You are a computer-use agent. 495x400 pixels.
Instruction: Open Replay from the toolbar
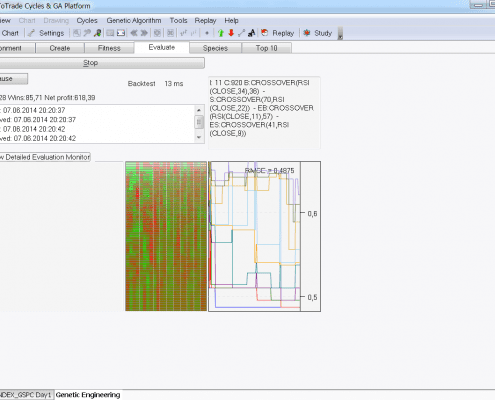277,33
